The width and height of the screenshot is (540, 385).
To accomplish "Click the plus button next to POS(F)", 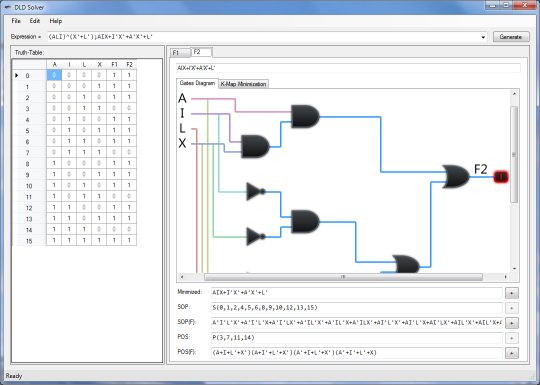I will click(512, 353).
